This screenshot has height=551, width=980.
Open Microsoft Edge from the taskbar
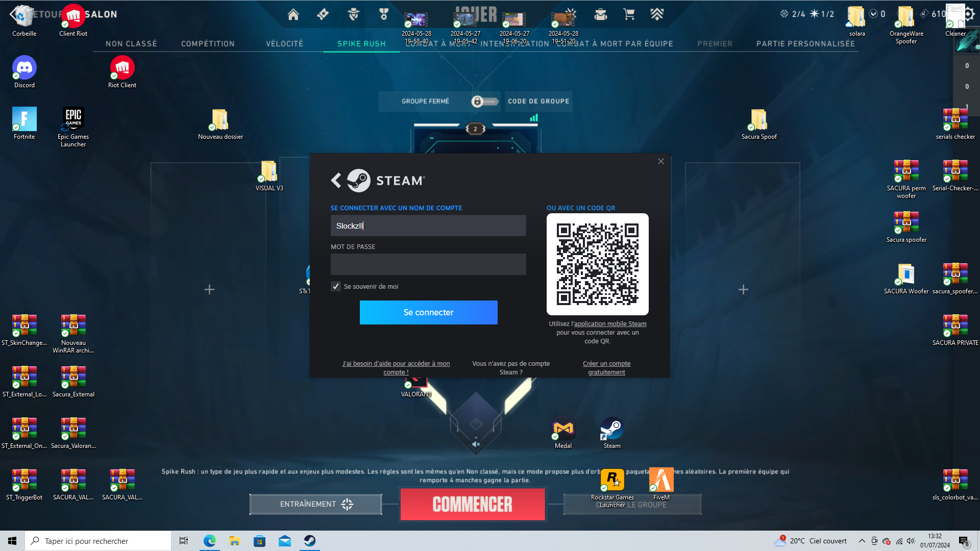tap(209, 541)
